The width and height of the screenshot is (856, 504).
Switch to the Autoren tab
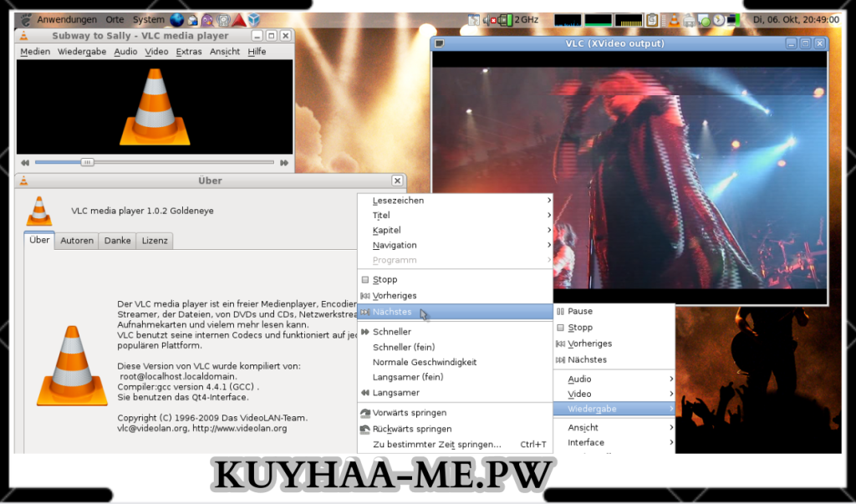(x=77, y=241)
